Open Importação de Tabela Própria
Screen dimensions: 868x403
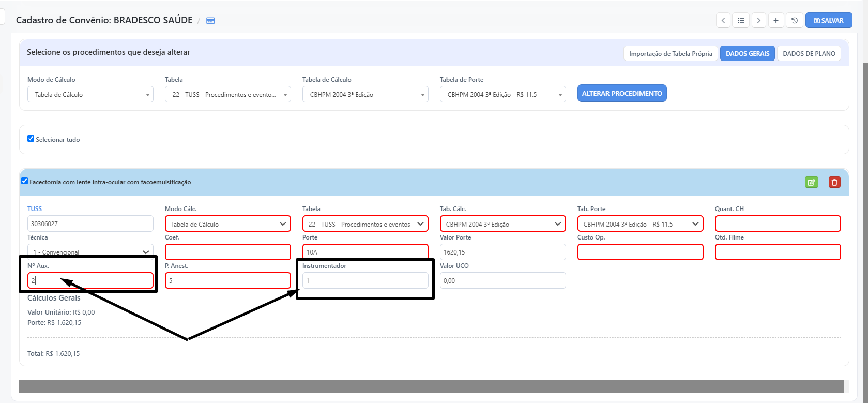(671, 54)
